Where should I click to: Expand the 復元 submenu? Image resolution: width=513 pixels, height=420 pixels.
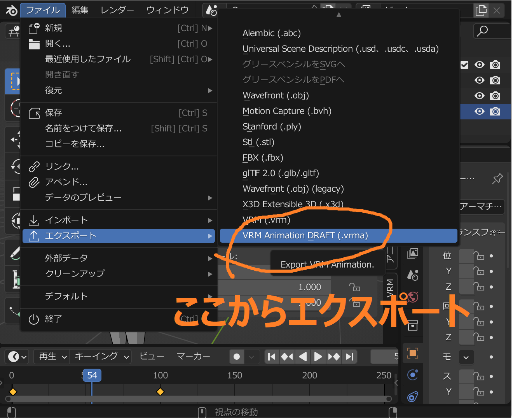(x=119, y=91)
